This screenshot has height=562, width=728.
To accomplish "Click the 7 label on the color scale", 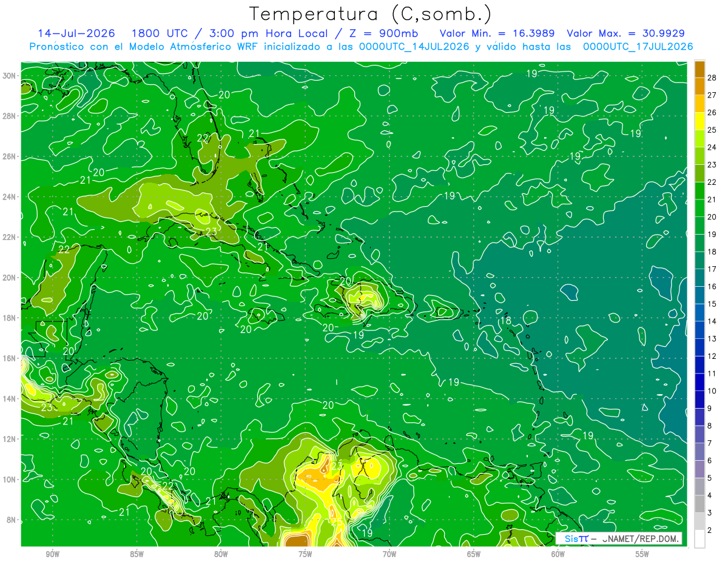I will 709,443.
